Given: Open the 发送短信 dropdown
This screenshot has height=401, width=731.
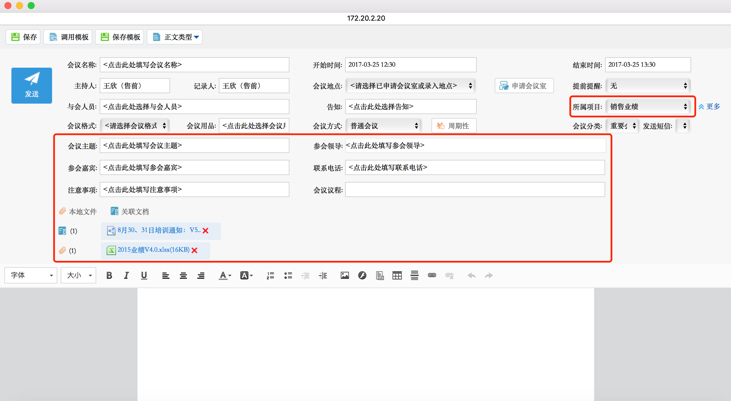Looking at the screenshot, I should tap(683, 126).
